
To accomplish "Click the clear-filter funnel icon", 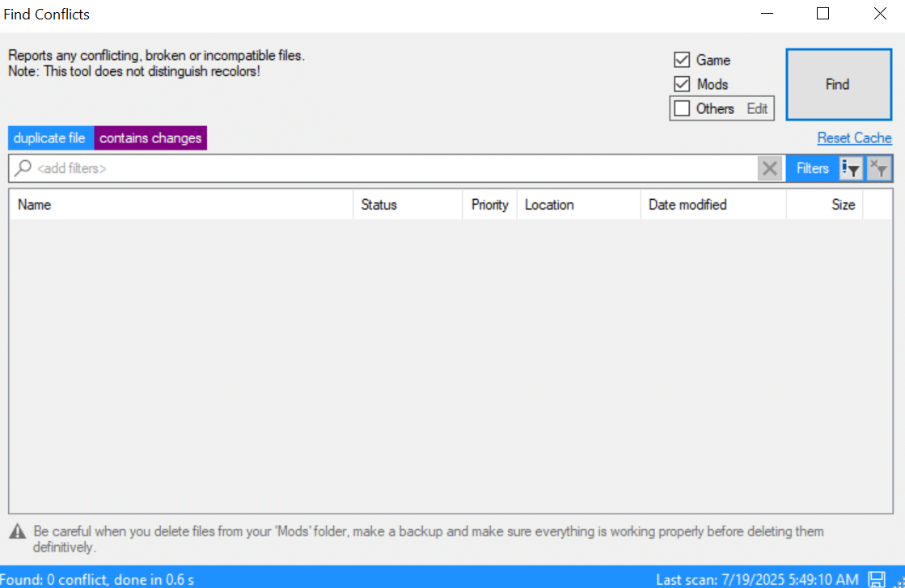I will [x=879, y=168].
